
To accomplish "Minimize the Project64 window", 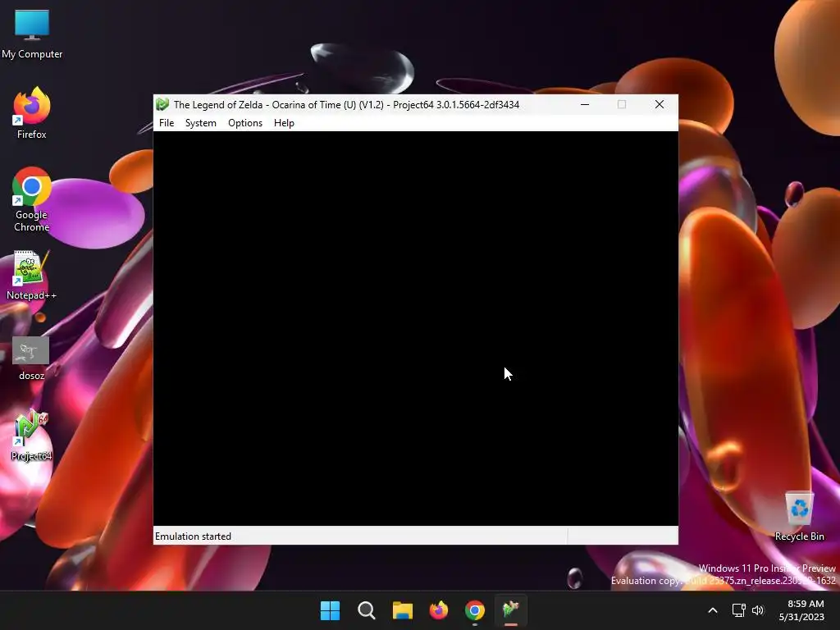I will (x=585, y=104).
